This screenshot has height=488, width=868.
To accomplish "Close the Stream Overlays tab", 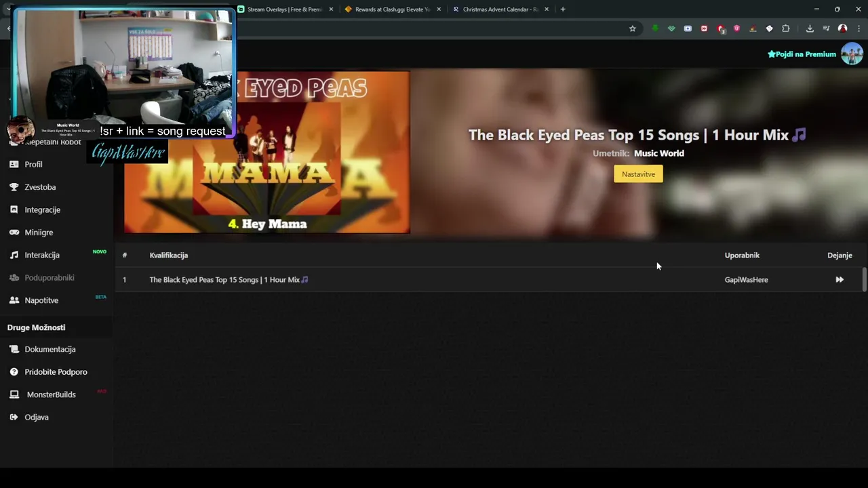I will click(x=332, y=9).
